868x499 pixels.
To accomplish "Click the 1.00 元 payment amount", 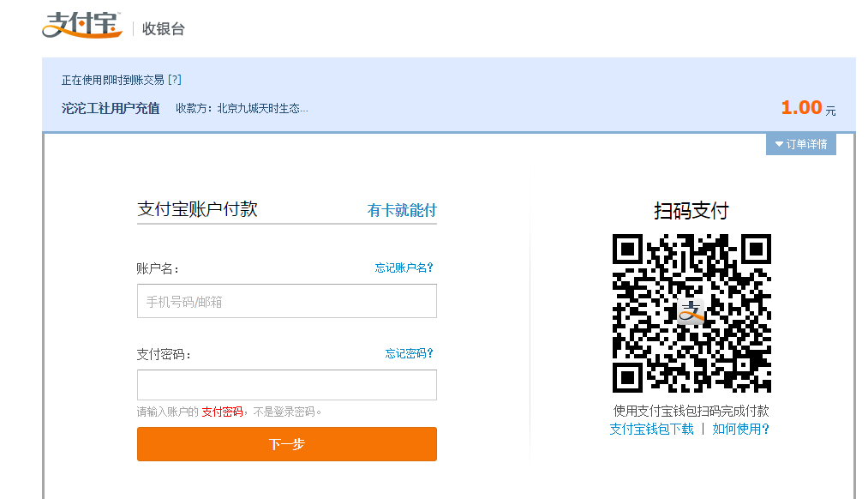I will (808, 107).
